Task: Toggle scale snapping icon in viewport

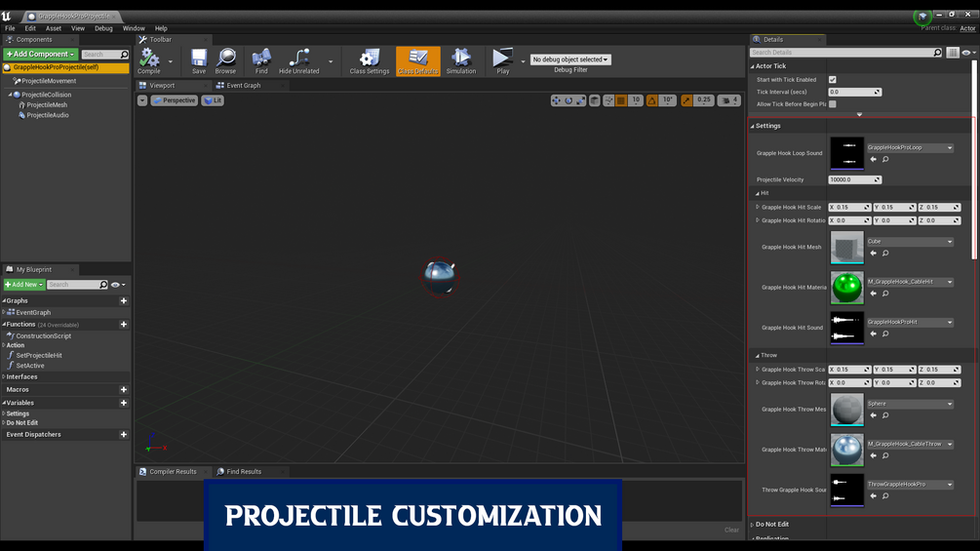Action: pyautogui.click(x=686, y=100)
